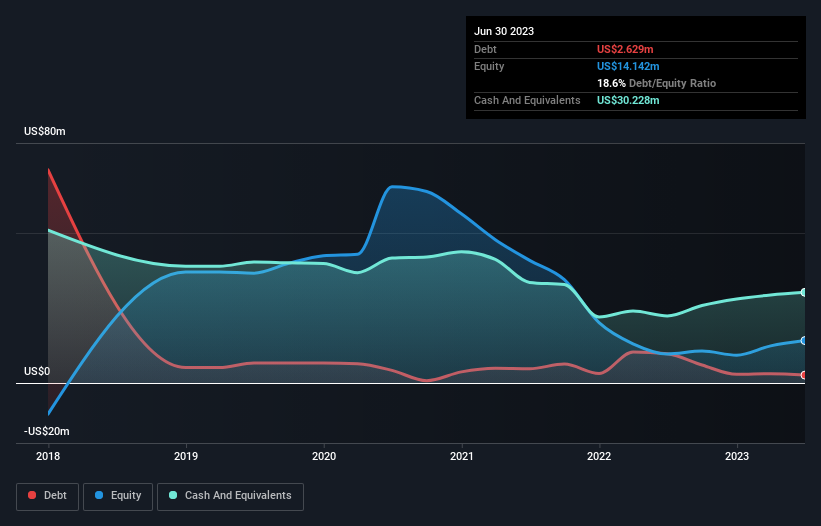Click the US$0 y-axis label
Screen dimensions: 821x526
click(x=37, y=371)
